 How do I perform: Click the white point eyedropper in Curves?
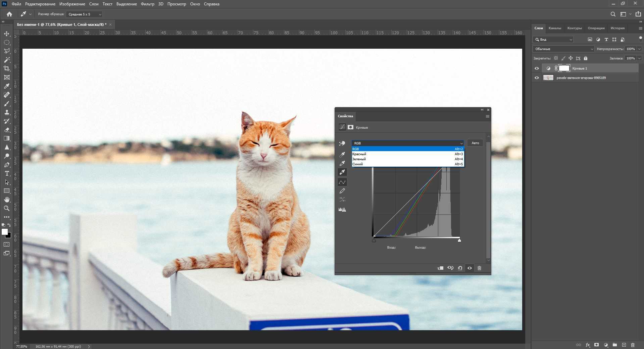pyautogui.click(x=342, y=172)
